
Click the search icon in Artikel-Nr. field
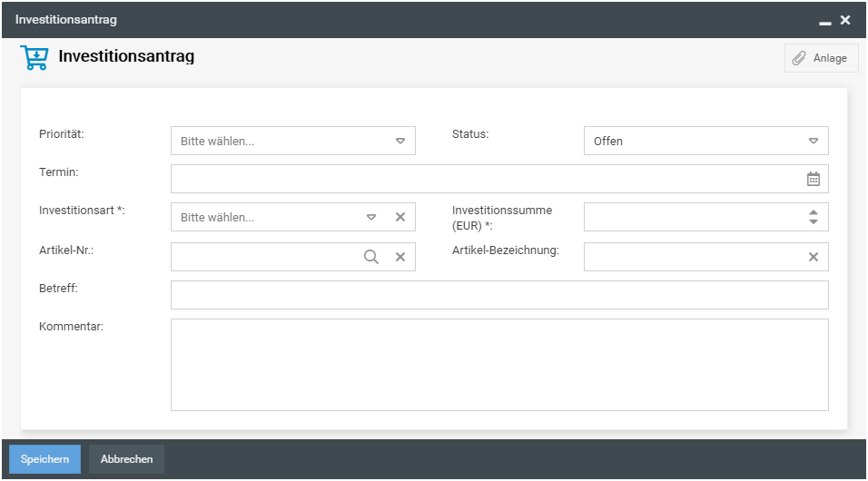pos(370,257)
